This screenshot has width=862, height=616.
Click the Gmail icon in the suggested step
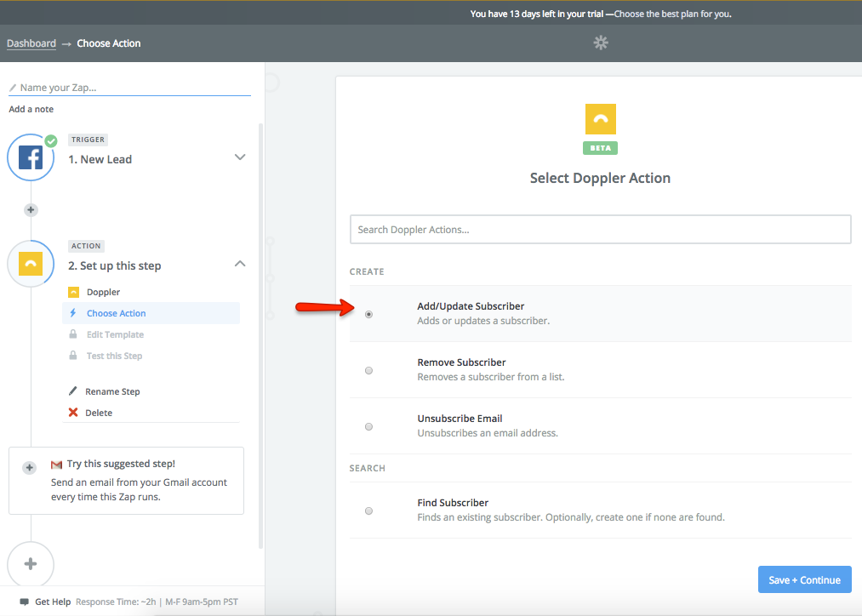56,465
